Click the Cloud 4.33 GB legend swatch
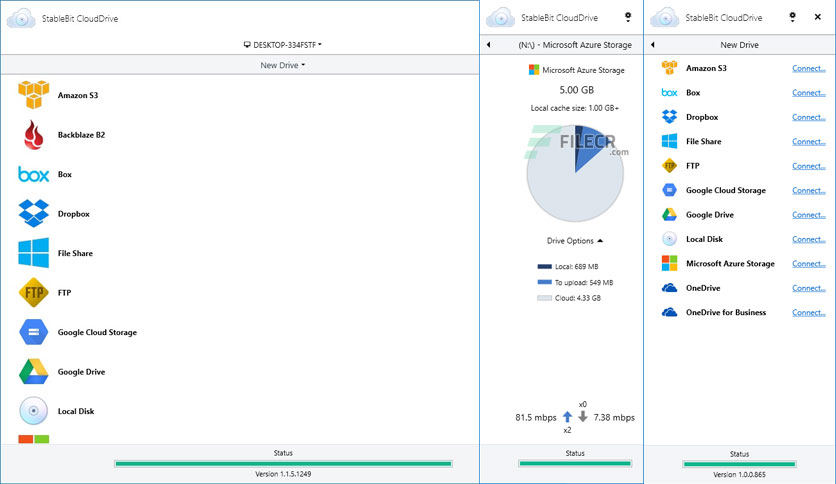Image resolution: width=836 pixels, height=484 pixels. coord(544,298)
